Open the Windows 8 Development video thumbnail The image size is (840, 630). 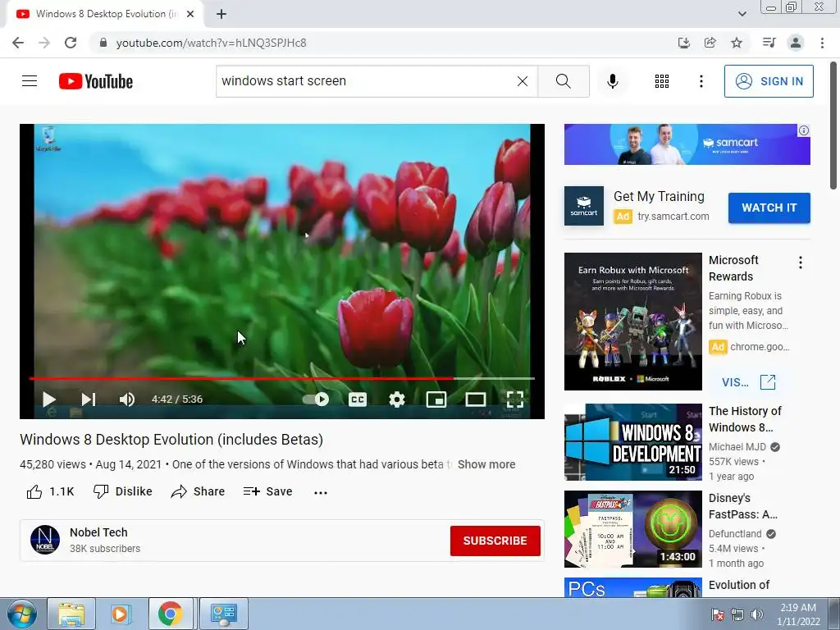tap(632, 442)
